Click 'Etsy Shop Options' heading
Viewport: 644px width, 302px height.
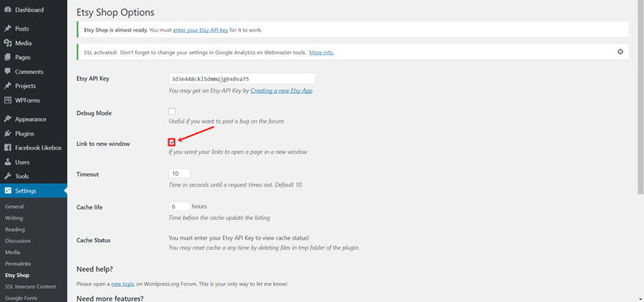click(116, 12)
